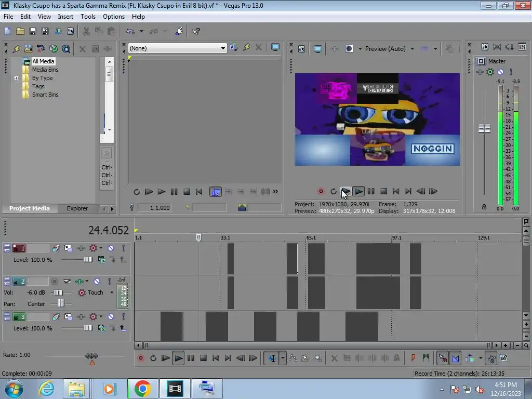532x399 pixels.
Task: Mute audio track 2
Action: (x=97, y=282)
